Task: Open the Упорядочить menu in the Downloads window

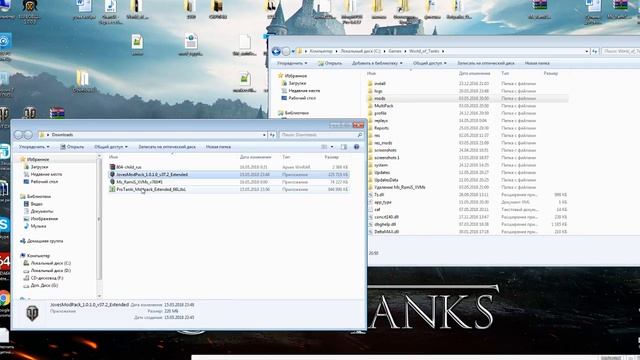Action: pos(34,147)
